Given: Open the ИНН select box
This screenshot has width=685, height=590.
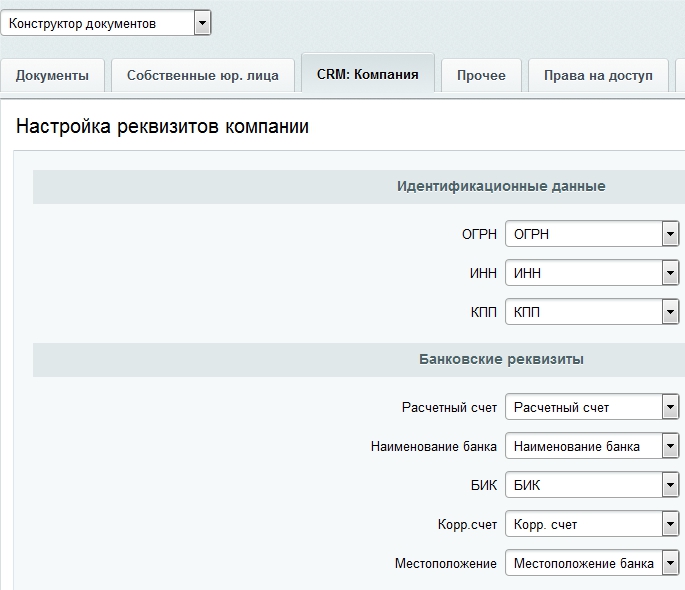Looking at the screenshot, I should [x=592, y=273].
